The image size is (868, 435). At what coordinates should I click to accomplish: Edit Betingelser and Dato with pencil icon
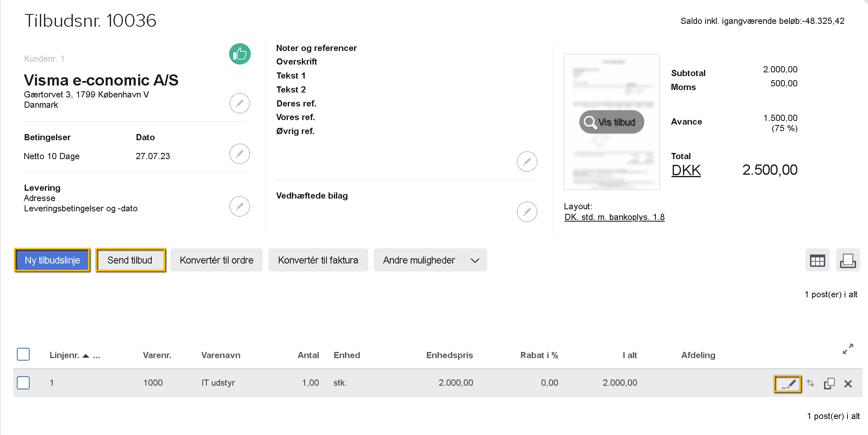click(239, 154)
